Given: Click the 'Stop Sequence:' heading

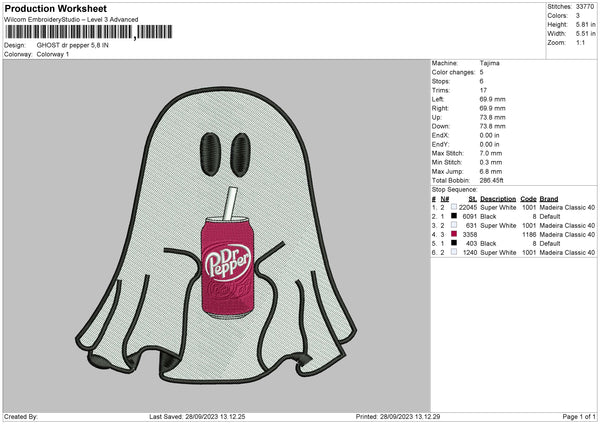Looking at the screenshot, I should 455,190.
